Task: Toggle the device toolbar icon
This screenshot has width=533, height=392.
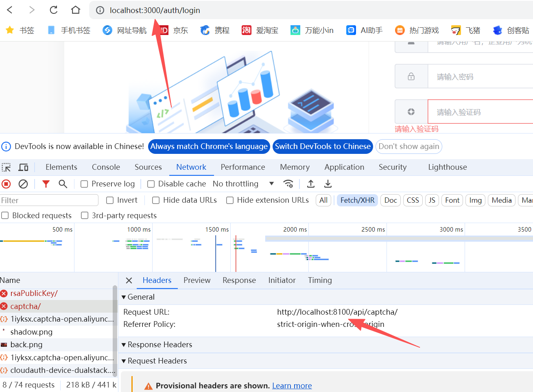Action: [24, 167]
